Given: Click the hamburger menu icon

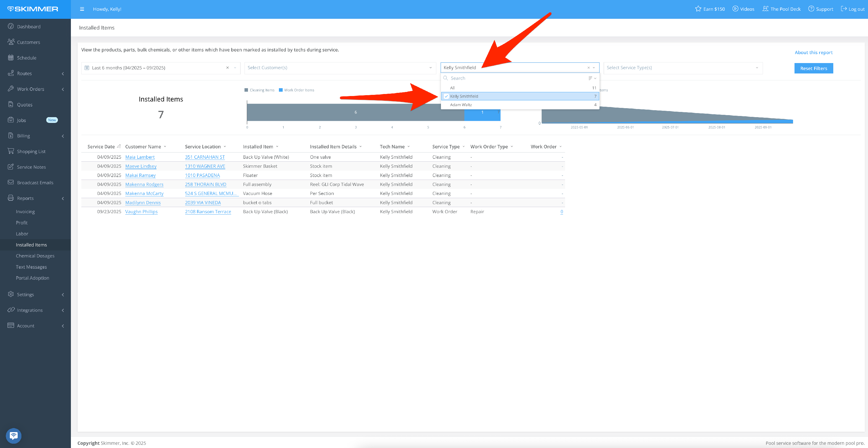Looking at the screenshot, I should tap(82, 9).
